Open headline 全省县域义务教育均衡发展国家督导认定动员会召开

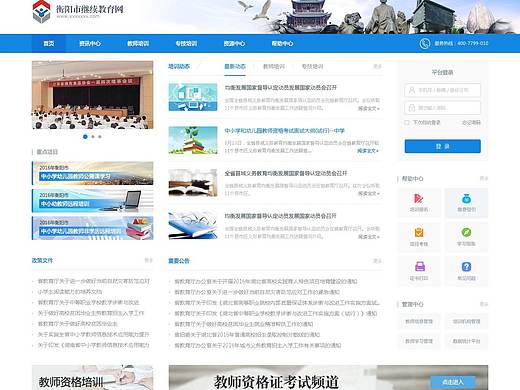click(x=286, y=173)
